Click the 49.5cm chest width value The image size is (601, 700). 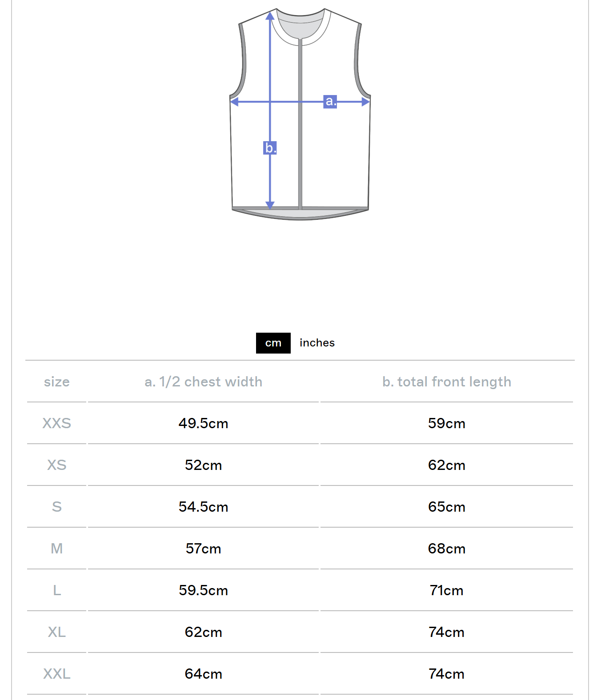[203, 423]
